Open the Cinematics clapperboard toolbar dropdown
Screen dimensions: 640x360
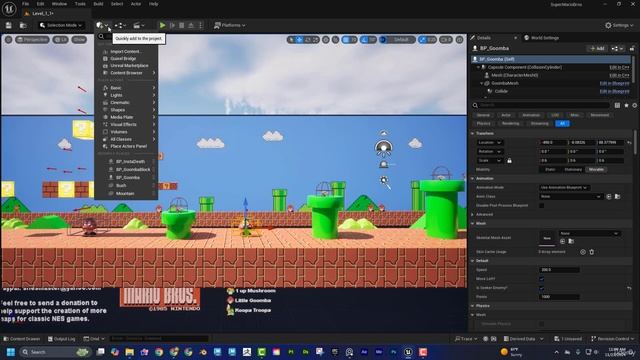click(x=138, y=25)
